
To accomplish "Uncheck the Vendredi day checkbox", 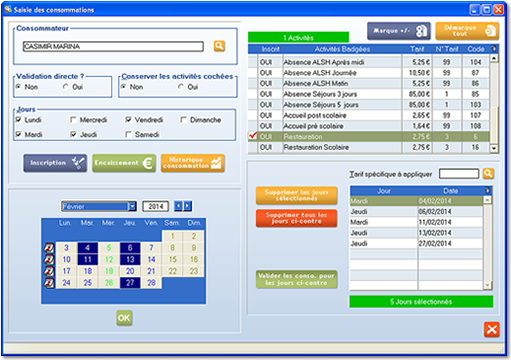I will click(x=128, y=120).
